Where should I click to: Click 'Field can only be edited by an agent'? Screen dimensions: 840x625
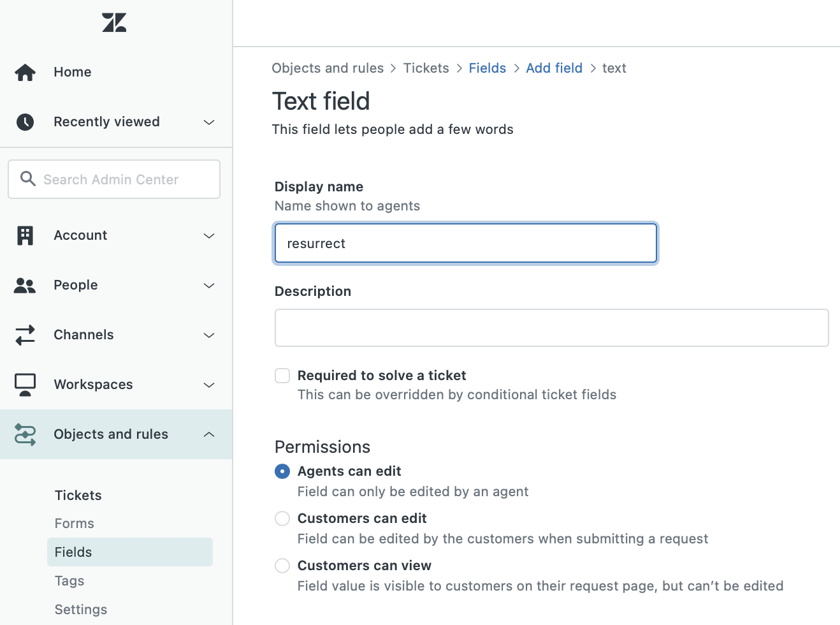click(413, 492)
